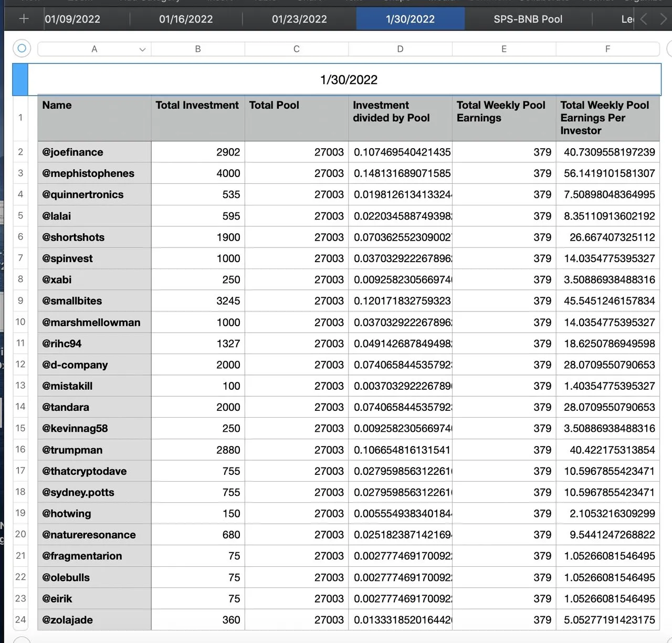Screen dimensions: 672x643
Task: Click investment value 4000 for @mephistophenes
Action: click(x=198, y=173)
